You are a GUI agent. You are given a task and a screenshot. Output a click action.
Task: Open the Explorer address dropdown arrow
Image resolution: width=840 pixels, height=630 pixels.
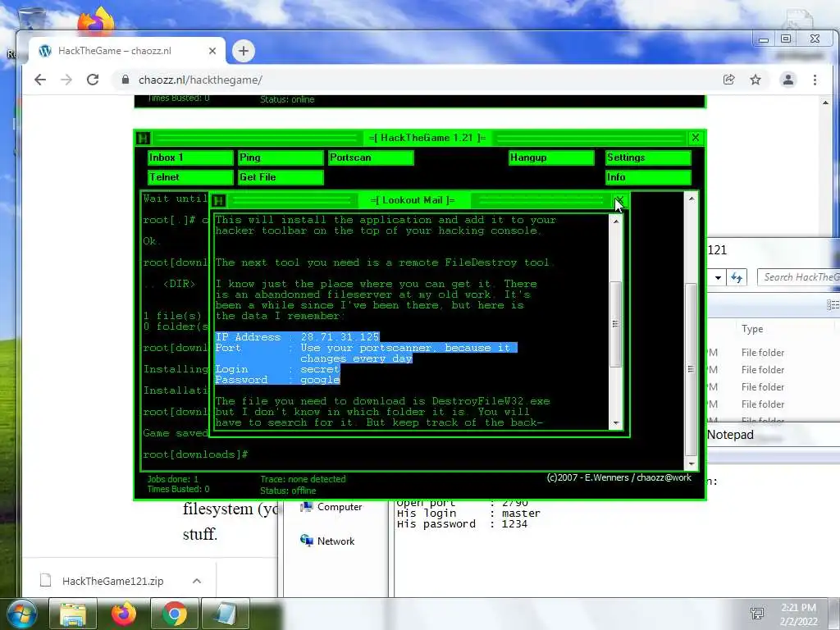click(718, 277)
